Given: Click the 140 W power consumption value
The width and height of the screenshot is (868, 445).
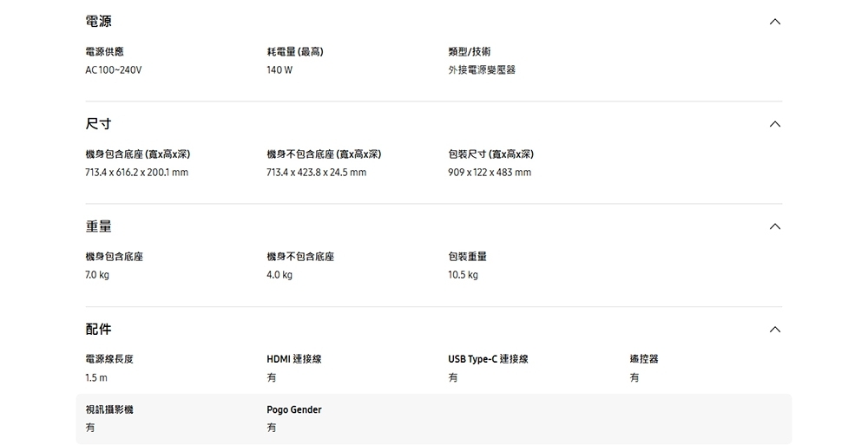Looking at the screenshot, I should point(279,70).
